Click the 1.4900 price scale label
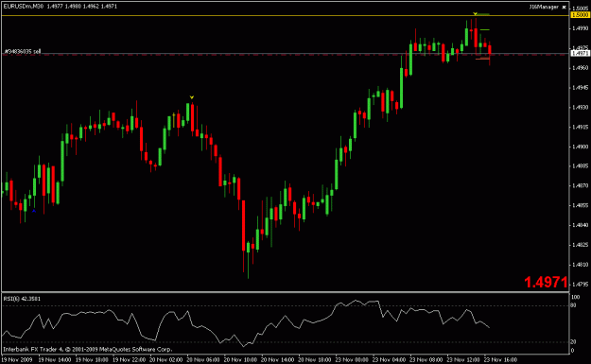Image resolution: width=591 pixels, height=364 pixels. click(x=580, y=147)
